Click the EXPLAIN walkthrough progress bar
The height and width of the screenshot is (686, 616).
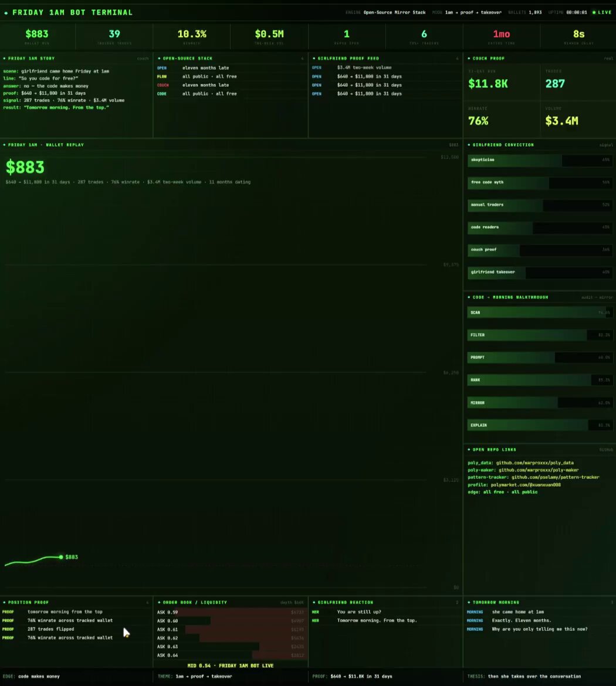pyautogui.click(x=540, y=425)
